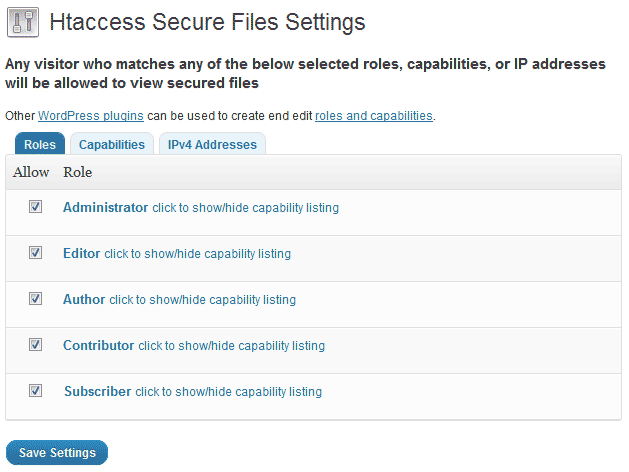
Task: Click the Save Settings button
Action: pos(57,453)
